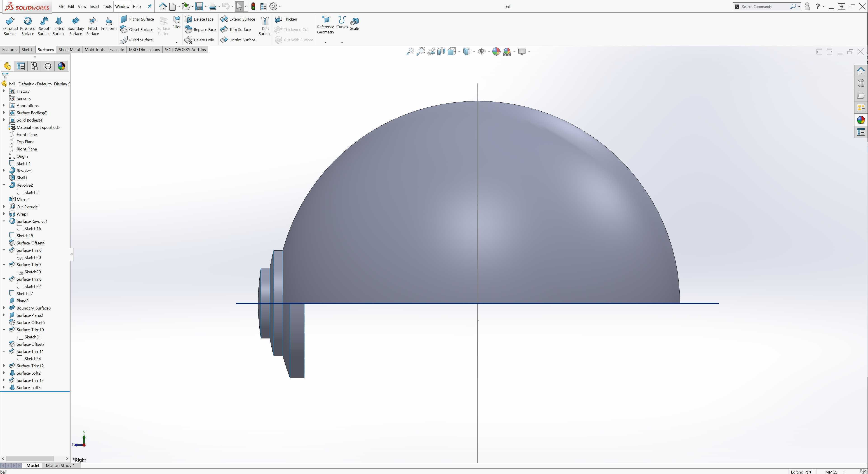This screenshot has width=868, height=474.
Task: Click the Section View icon
Action: (x=441, y=52)
